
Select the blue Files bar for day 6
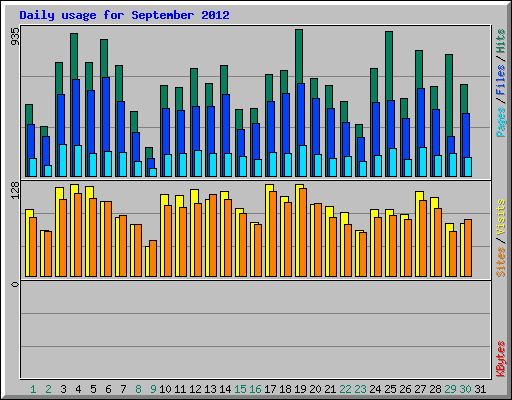coord(106,113)
